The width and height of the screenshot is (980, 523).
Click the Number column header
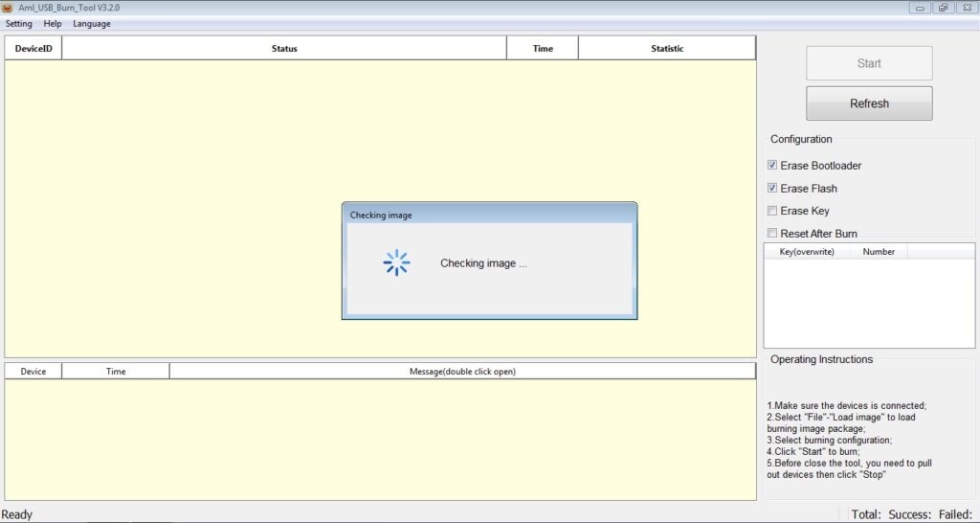coord(879,252)
